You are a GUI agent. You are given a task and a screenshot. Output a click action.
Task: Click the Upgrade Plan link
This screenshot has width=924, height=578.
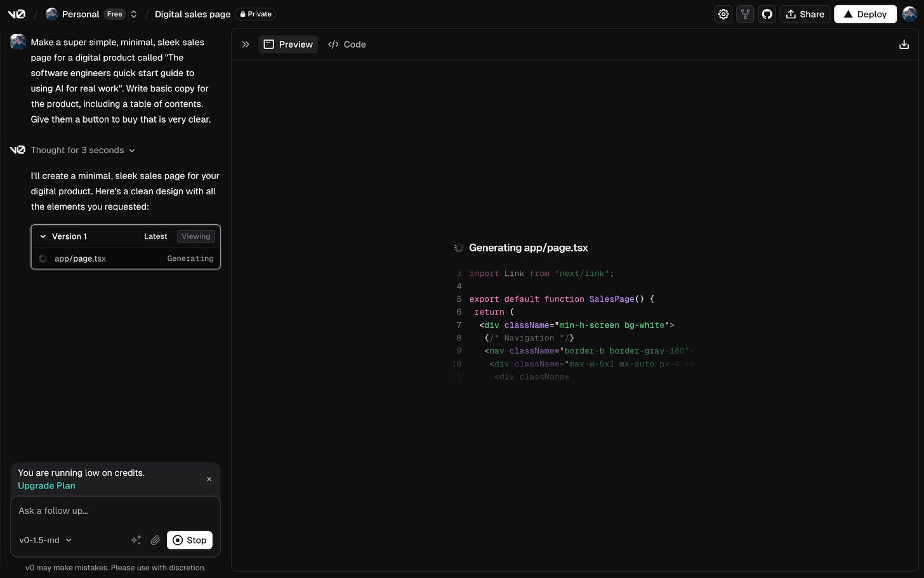[x=46, y=486]
